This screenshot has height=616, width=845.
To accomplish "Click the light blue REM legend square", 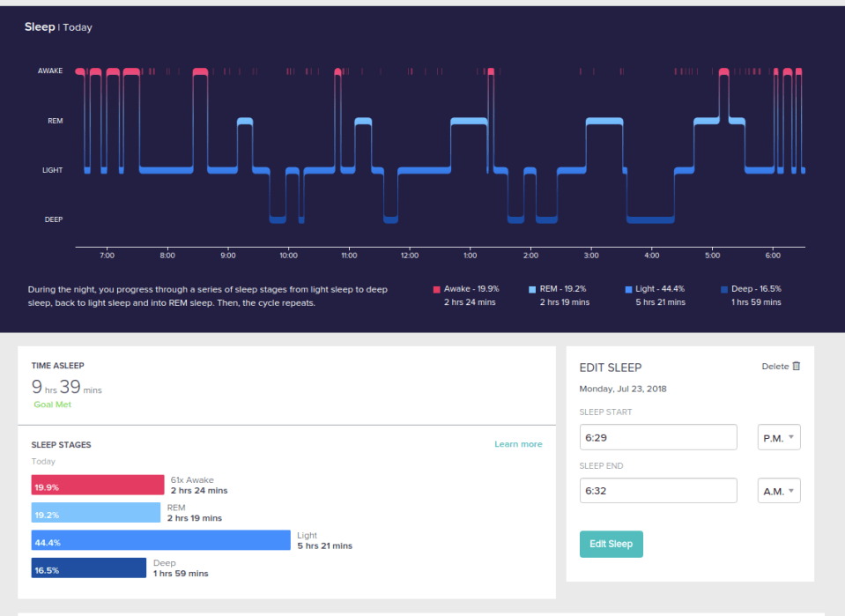I will (x=532, y=289).
